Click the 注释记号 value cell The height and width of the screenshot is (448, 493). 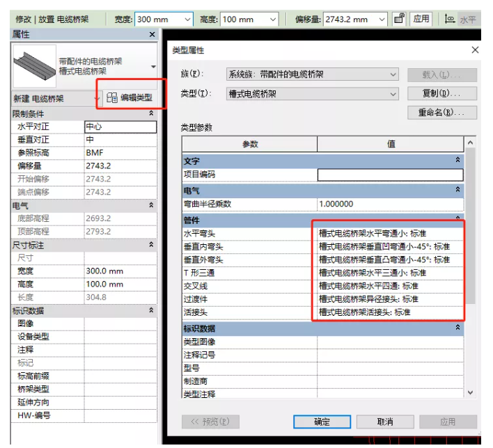pyautogui.click(x=390, y=355)
